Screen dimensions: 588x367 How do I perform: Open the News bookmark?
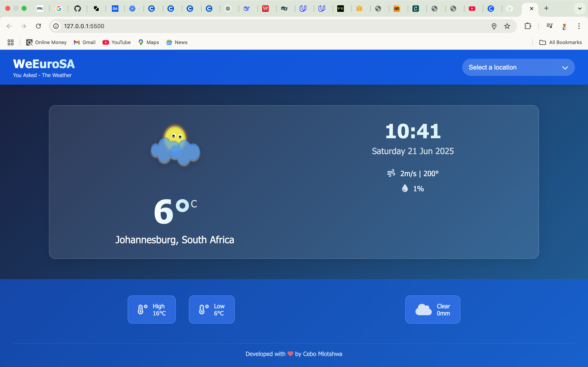pyautogui.click(x=177, y=42)
